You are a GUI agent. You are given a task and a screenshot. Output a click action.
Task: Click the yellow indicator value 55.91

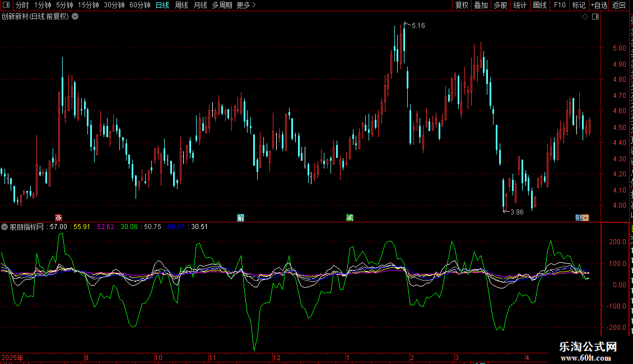(82, 227)
